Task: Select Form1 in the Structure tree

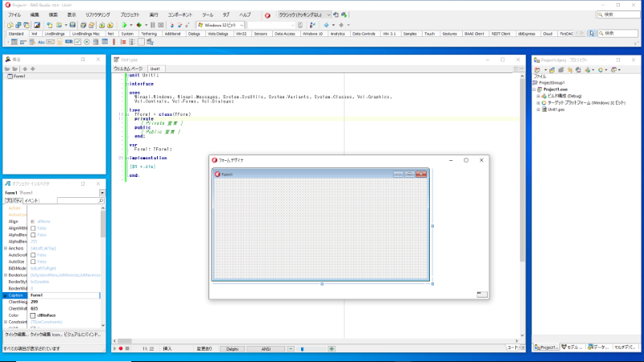Action: pyautogui.click(x=19, y=76)
